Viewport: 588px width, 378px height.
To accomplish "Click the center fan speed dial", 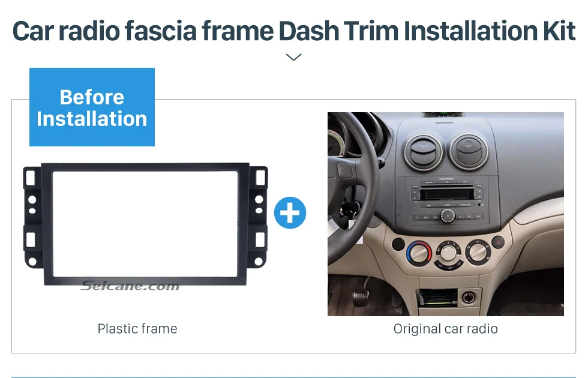I will pos(448,253).
